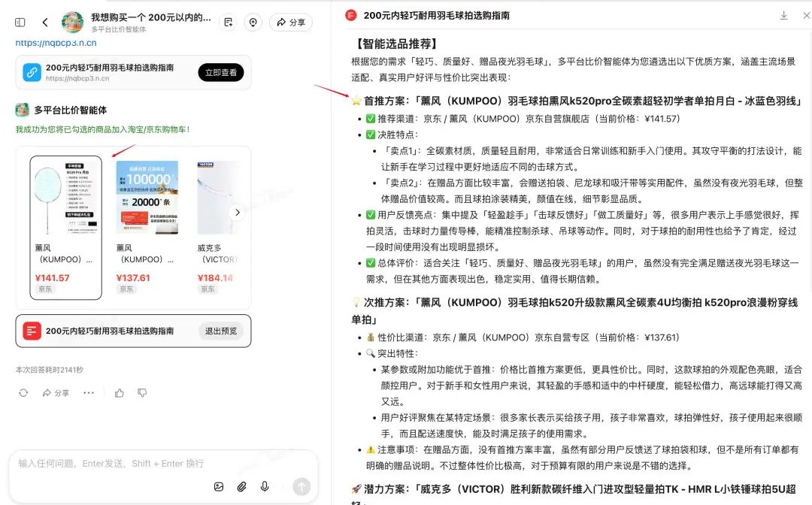The width and height of the screenshot is (812, 505).
Task: Click the green 我成功为您将已勾选的商品加入 message
Action: pos(102,129)
